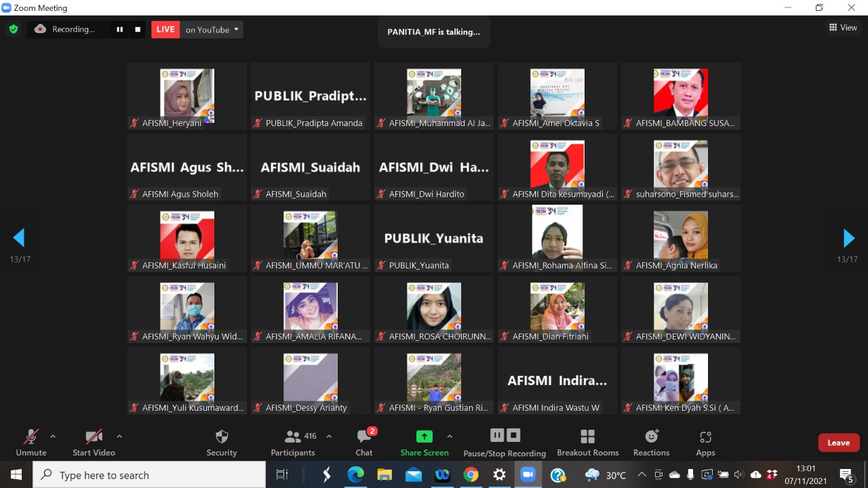This screenshot has height=488, width=868.
Task: Open Breakout Rooms
Action: (x=587, y=442)
